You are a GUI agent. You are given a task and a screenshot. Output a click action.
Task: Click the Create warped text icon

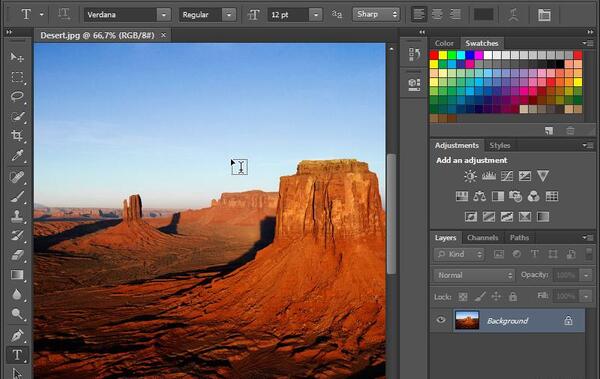tap(513, 15)
